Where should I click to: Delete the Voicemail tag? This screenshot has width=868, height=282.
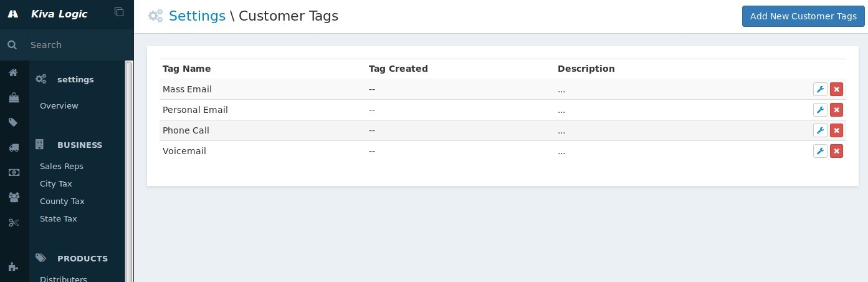[836, 151]
